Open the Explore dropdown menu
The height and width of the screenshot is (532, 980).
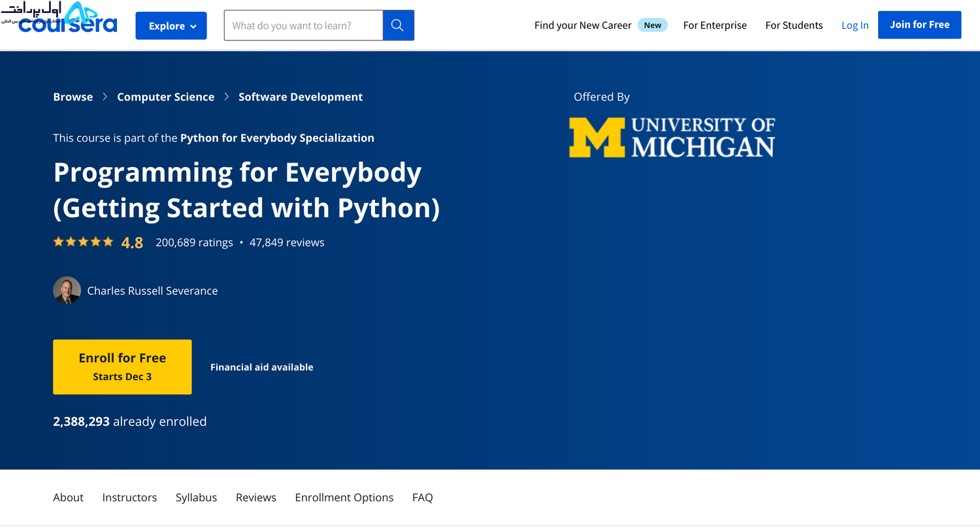(x=171, y=25)
